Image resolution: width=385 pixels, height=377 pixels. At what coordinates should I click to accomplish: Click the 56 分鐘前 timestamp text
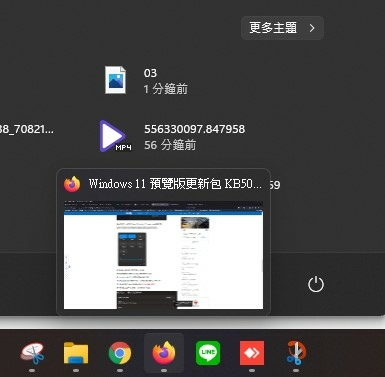click(x=170, y=145)
